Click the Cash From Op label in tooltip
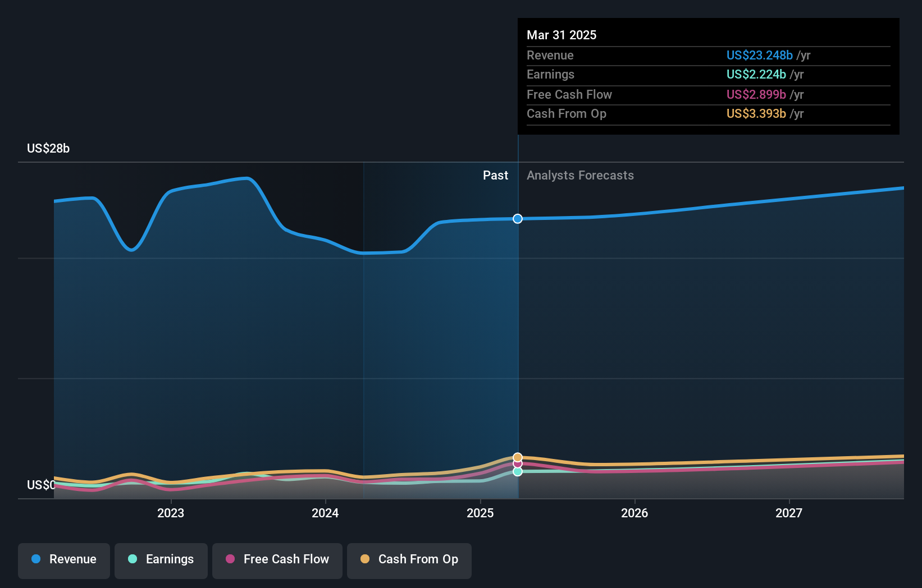 tap(567, 113)
